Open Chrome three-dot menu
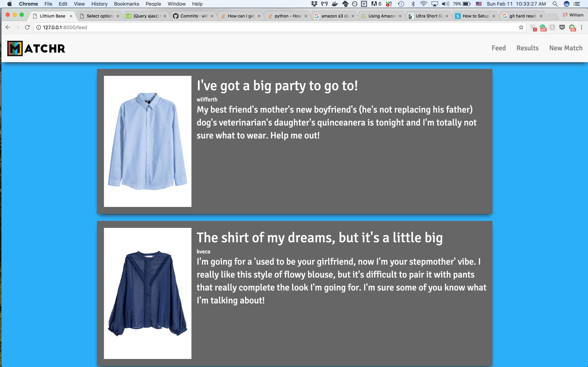588x367 pixels. coord(582,27)
